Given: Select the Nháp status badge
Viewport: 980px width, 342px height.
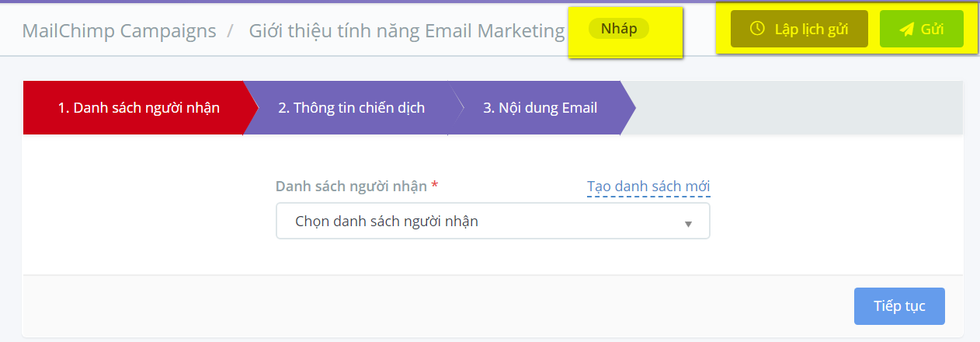Looking at the screenshot, I should click(x=619, y=29).
